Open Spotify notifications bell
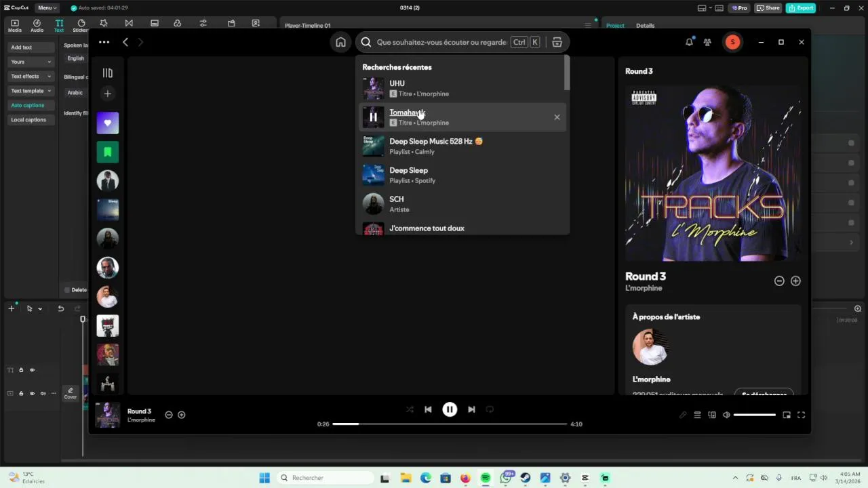 tap(689, 42)
